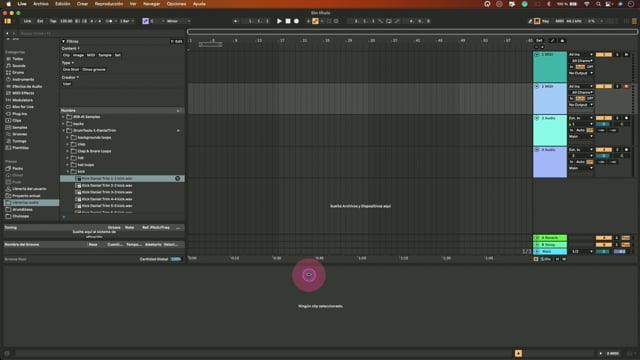Image resolution: width=640 pixels, height=360 pixels.
Task: Adjust the Cantidad Global groove amount
Action: [x=176, y=259]
